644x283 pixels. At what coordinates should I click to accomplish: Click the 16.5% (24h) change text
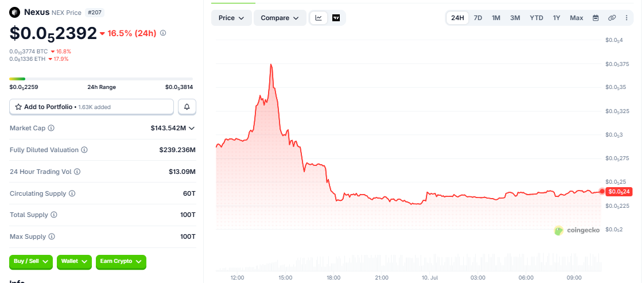pyautogui.click(x=132, y=33)
